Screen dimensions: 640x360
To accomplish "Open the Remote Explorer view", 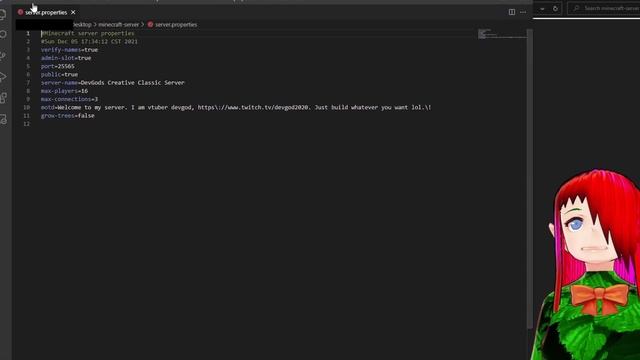I will (x=3, y=119).
